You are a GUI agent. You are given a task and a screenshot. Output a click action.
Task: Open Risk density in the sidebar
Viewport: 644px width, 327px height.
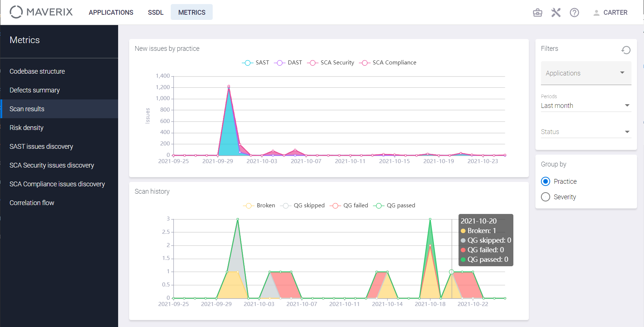[26, 128]
